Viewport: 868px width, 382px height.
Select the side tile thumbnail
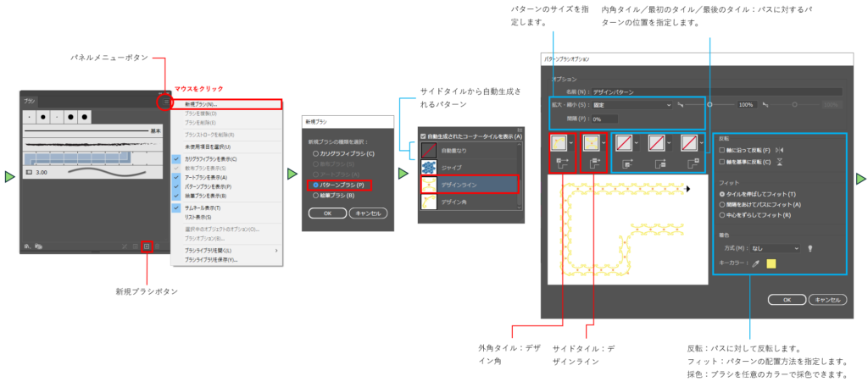click(x=590, y=142)
